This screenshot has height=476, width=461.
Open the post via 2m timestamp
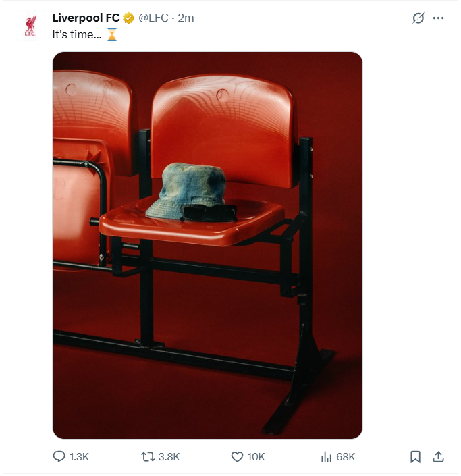(x=186, y=18)
